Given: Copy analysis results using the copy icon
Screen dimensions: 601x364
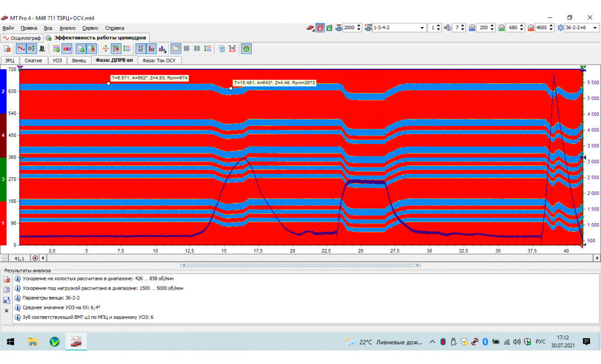Looking at the screenshot, I should pos(7,290).
